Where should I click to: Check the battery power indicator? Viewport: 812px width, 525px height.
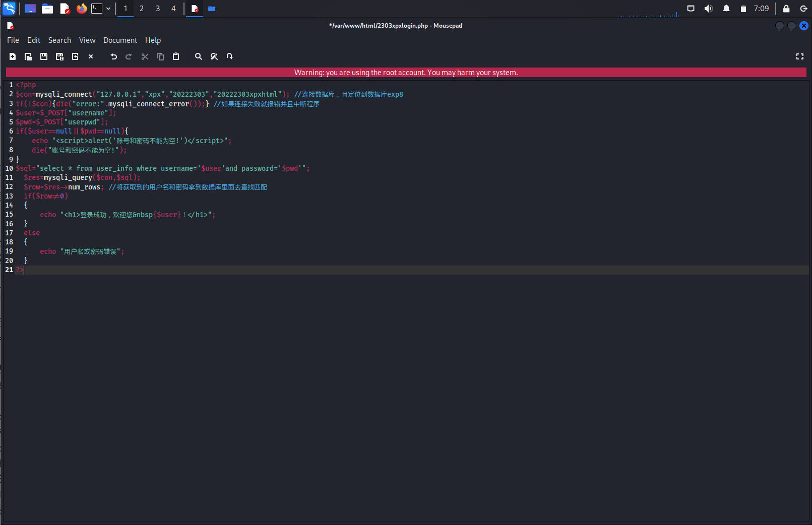[743, 9]
